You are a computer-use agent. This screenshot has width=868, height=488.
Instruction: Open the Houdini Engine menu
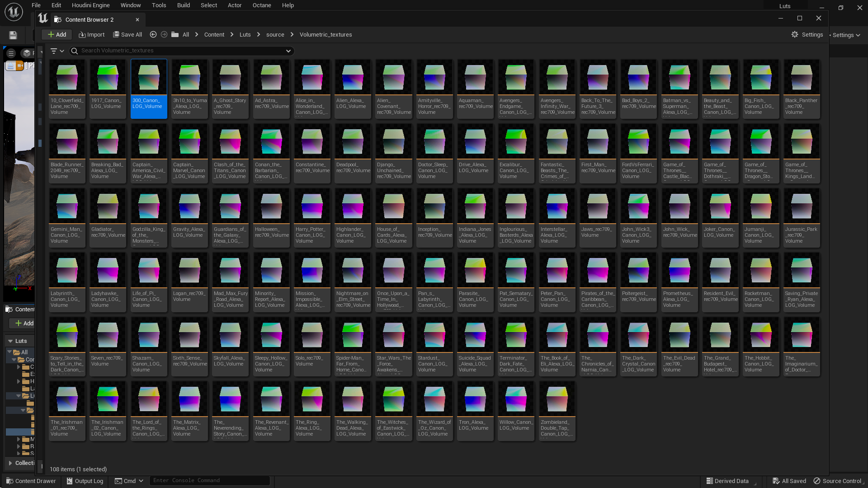point(90,5)
